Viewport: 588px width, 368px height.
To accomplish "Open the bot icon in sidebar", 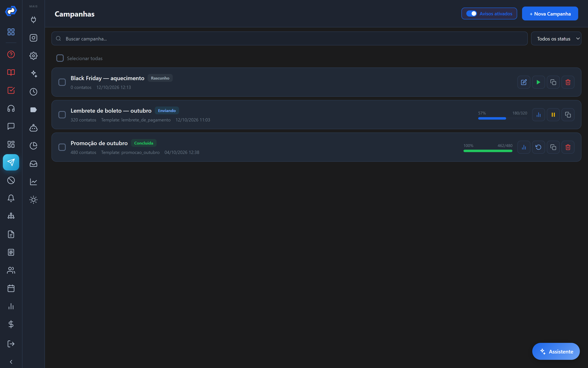I will click(x=33, y=128).
